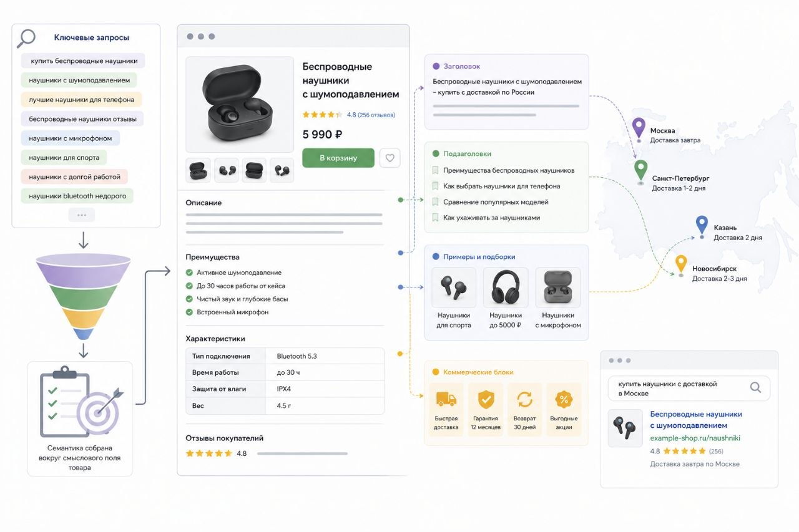Click the 12-month warranty shield icon
Screen dimensions: 799x532
485,399
